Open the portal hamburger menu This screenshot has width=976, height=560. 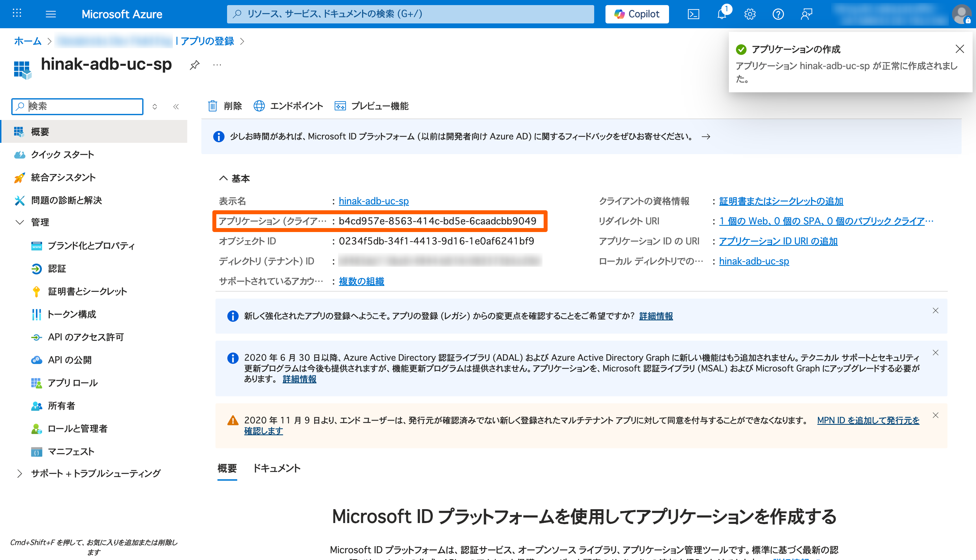click(51, 14)
